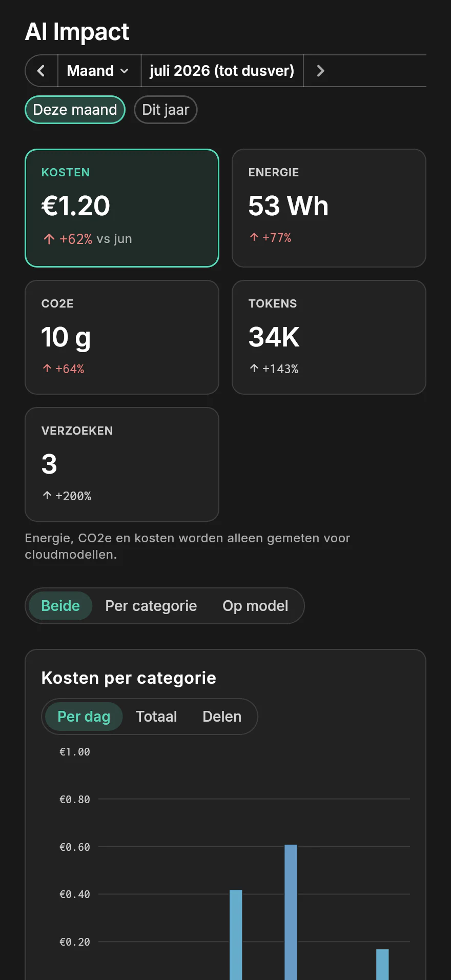The height and width of the screenshot is (980, 451).
Task: Show chart Per dag
Action: [x=84, y=717]
